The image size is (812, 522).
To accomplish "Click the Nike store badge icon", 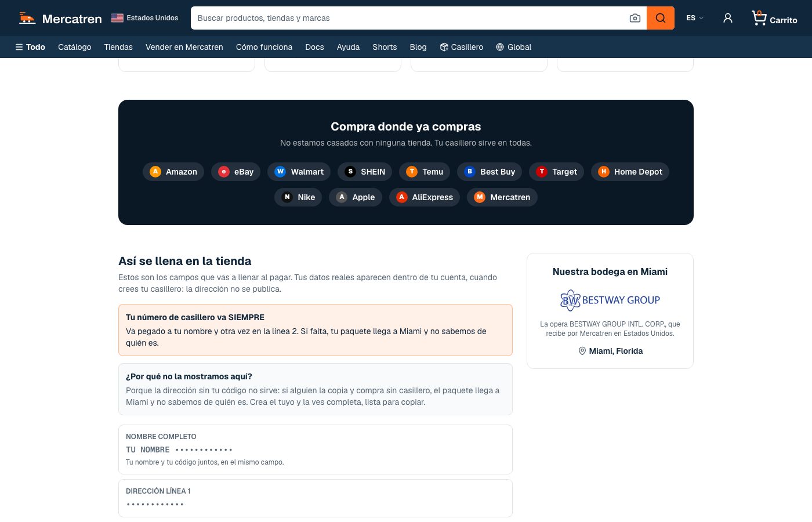I will [287, 197].
